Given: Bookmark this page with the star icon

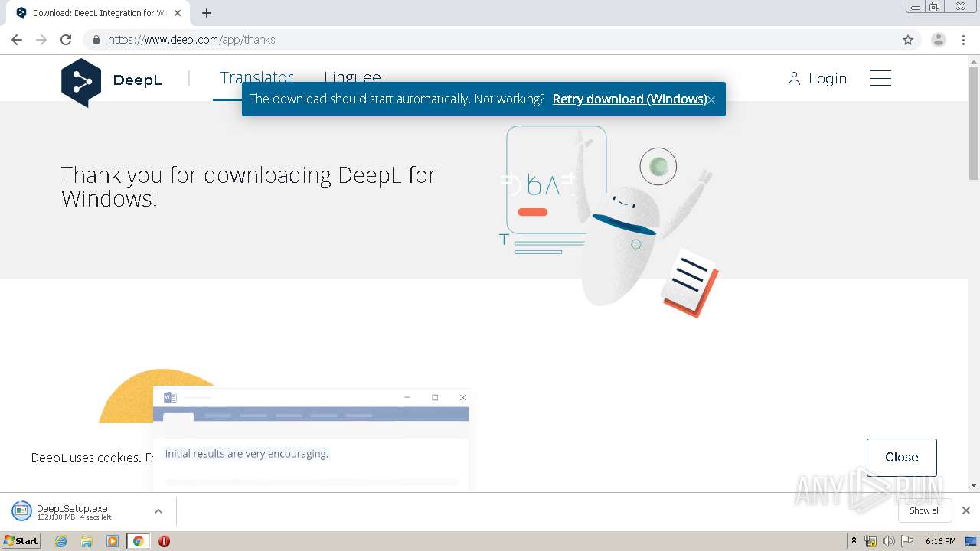Looking at the screenshot, I should 908,40.
